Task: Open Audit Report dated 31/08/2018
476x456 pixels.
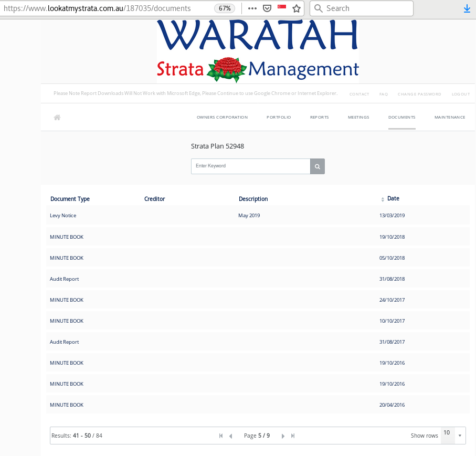Action: click(x=258, y=279)
